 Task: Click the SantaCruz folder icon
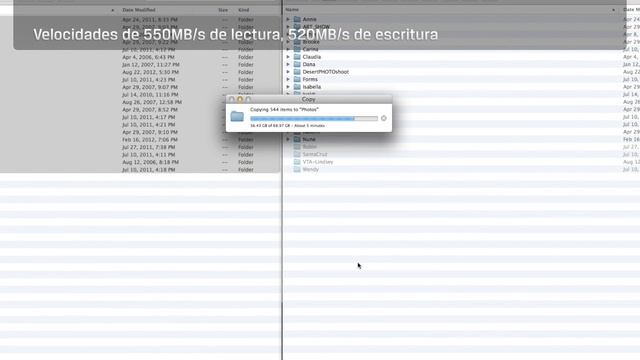pos(297,154)
